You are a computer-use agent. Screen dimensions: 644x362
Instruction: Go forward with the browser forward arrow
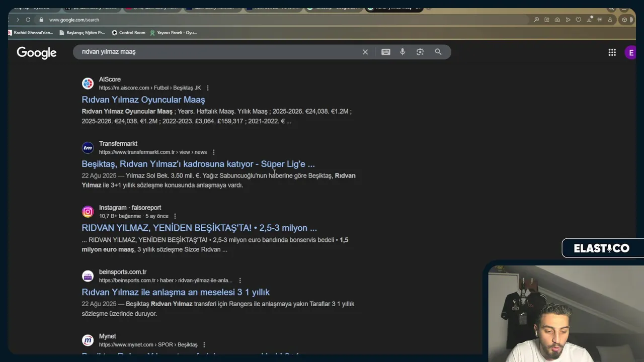(18, 20)
